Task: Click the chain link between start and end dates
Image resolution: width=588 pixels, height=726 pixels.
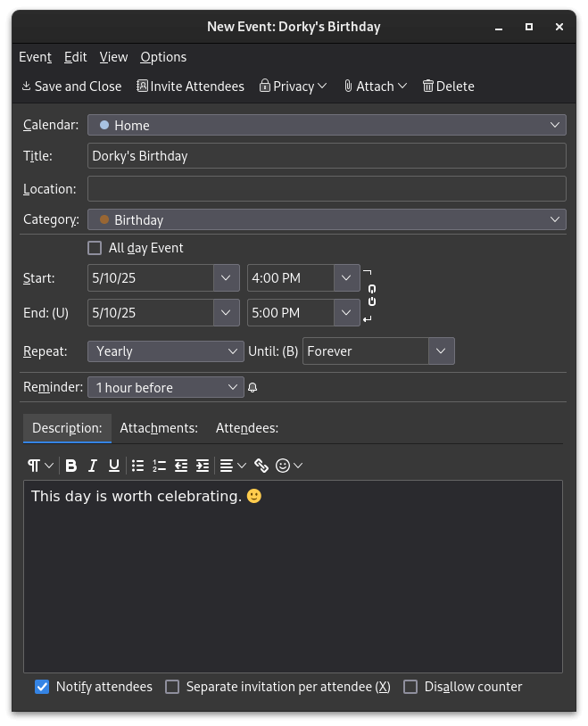Action: [x=371, y=295]
